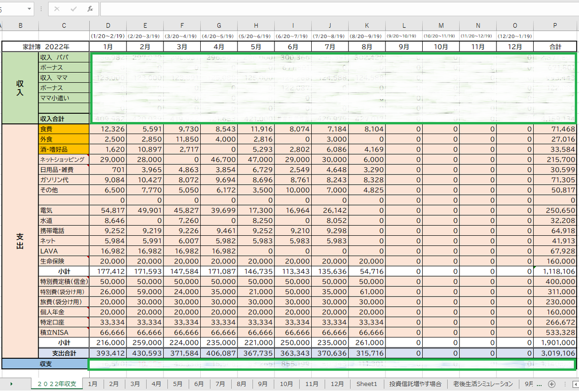The height and width of the screenshot is (392, 579).
Task: Click the formula bar cancel (X) icon
Action: pyautogui.click(x=57, y=9)
